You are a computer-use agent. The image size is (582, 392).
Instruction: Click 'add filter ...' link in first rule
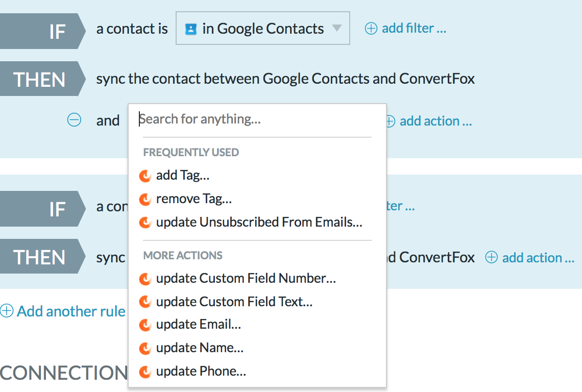[414, 28]
